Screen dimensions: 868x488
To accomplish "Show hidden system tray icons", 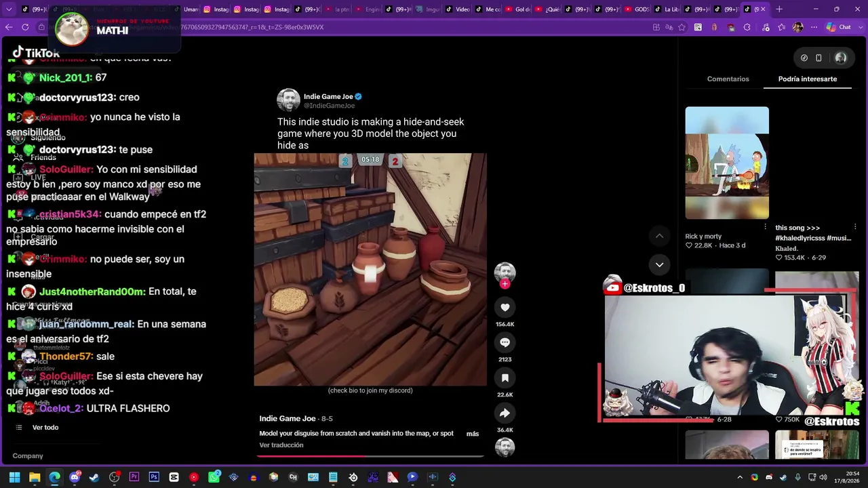I will click(x=740, y=477).
